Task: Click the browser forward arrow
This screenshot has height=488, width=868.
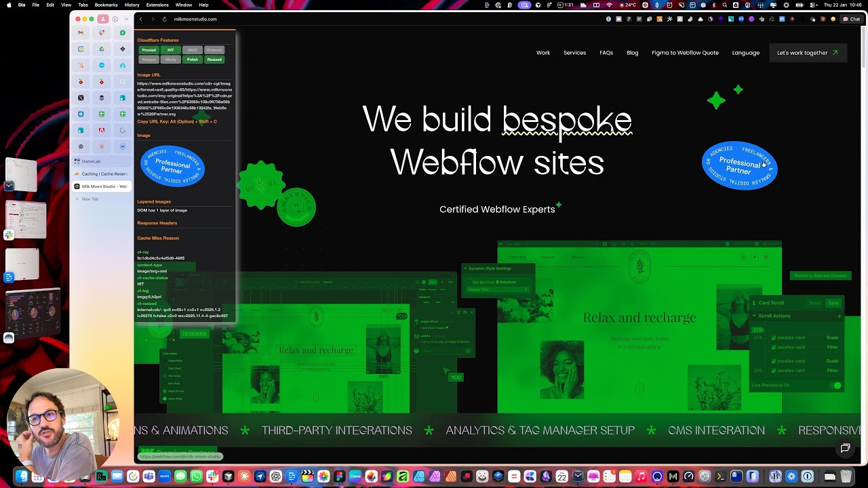Action: (153, 19)
